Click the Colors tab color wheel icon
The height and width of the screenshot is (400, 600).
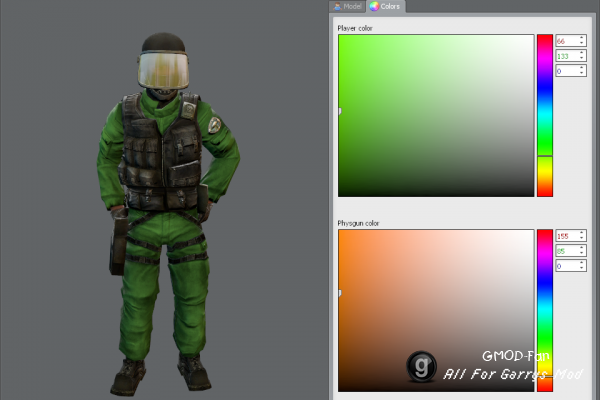[374, 6]
